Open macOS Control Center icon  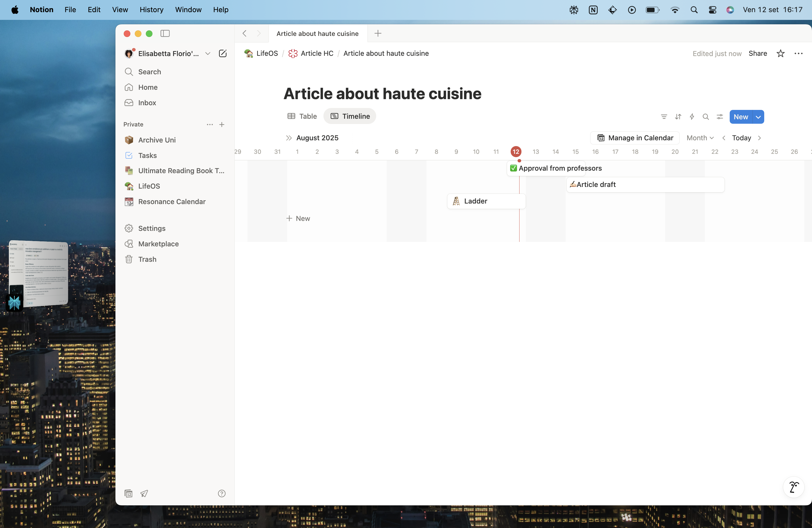tap(712, 10)
